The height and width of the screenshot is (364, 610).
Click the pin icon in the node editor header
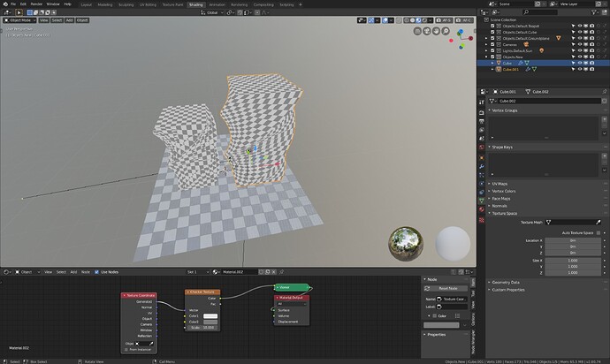(x=282, y=272)
